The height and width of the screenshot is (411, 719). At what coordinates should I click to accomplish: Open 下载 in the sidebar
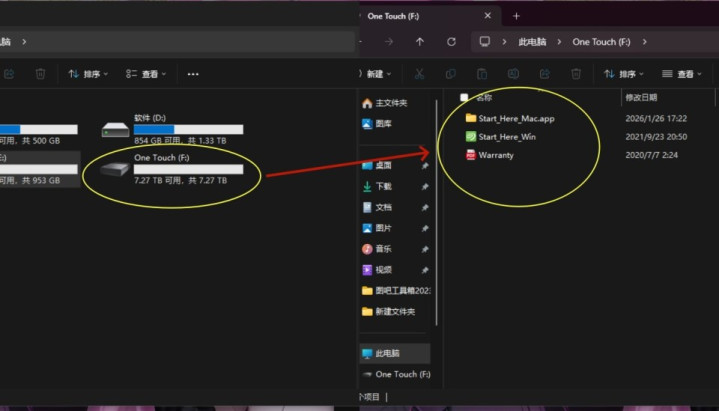coord(384,186)
